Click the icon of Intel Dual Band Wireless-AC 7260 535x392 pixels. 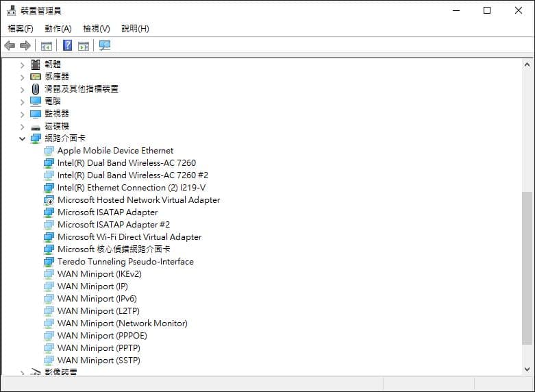click(49, 163)
